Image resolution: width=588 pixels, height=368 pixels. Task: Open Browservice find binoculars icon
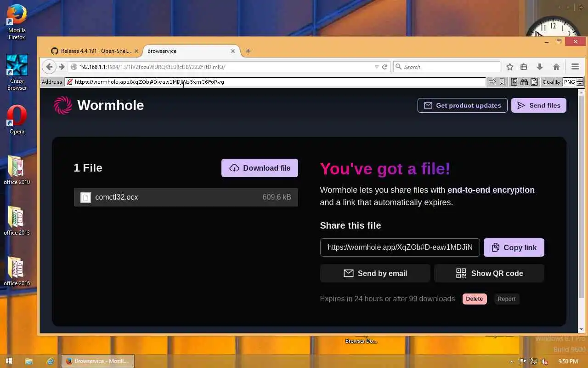pyautogui.click(x=524, y=82)
